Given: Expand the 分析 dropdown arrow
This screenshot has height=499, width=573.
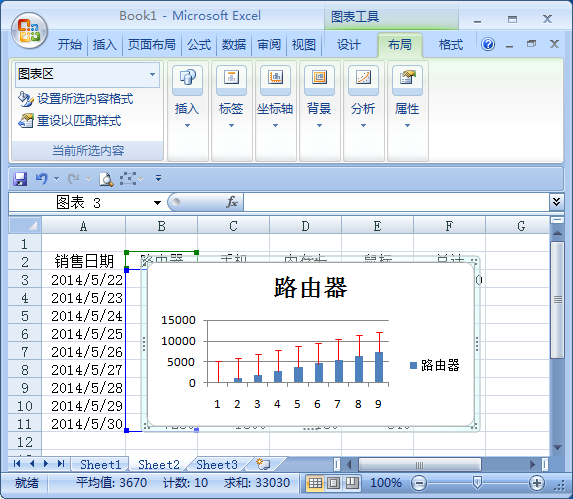Looking at the screenshot, I should [x=363, y=125].
